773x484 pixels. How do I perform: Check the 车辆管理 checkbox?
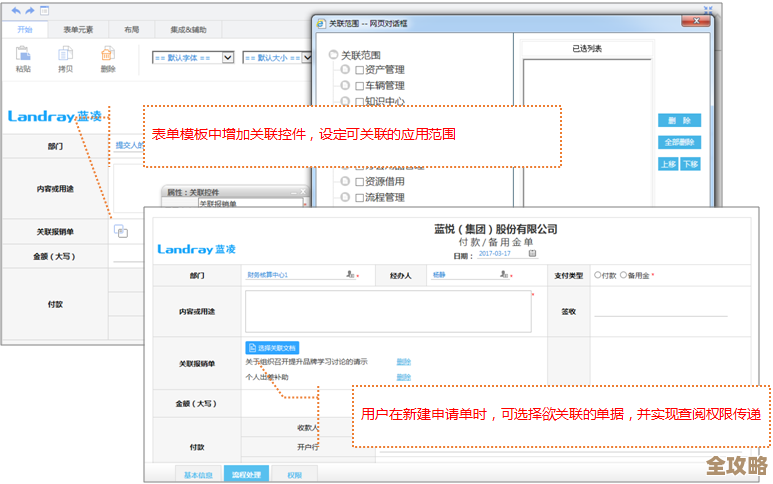tap(359, 86)
